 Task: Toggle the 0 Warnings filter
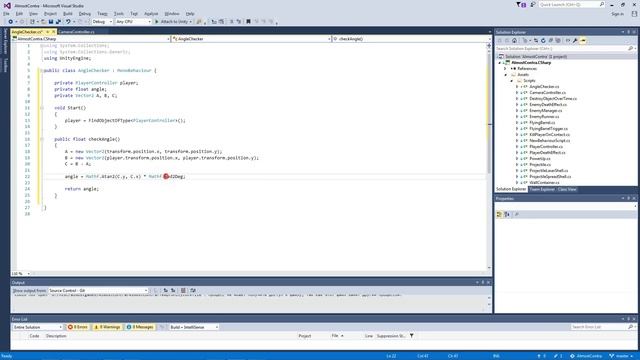pos(107,327)
